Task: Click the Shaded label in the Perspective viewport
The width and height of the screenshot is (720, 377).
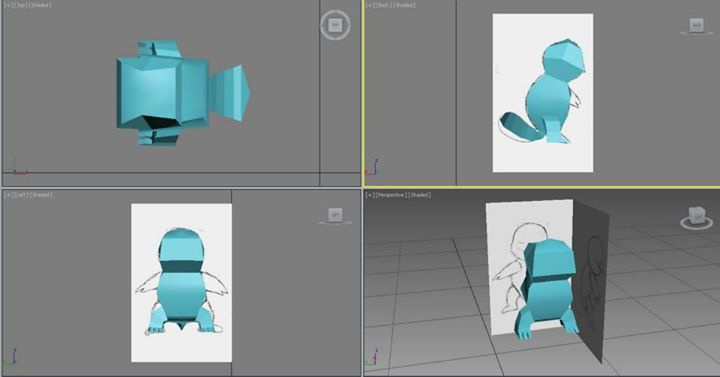Action: (x=419, y=195)
